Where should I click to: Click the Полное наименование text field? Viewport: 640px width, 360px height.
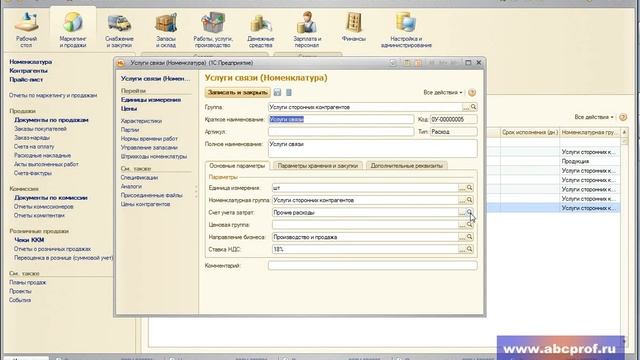(373, 149)
